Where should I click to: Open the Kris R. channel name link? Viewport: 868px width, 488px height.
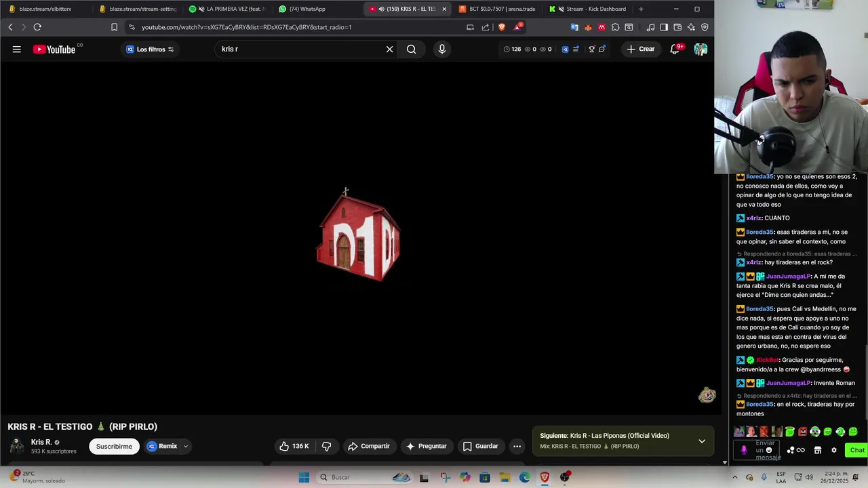click(x=41, y=442)
